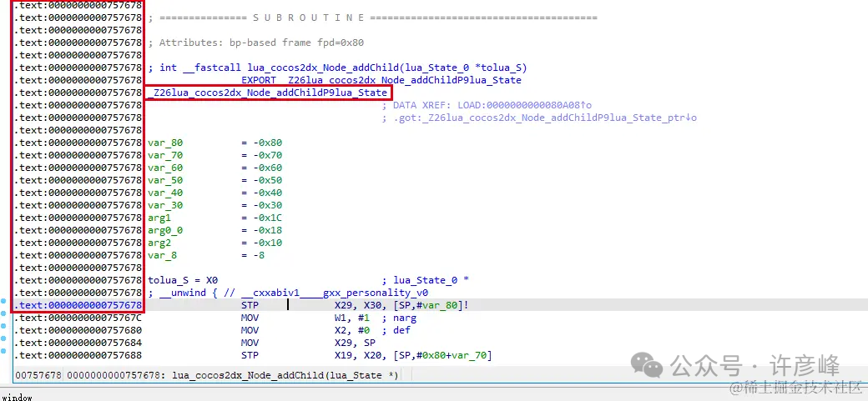Click the var_8 stack variable definition

click(x=162, y=255)
